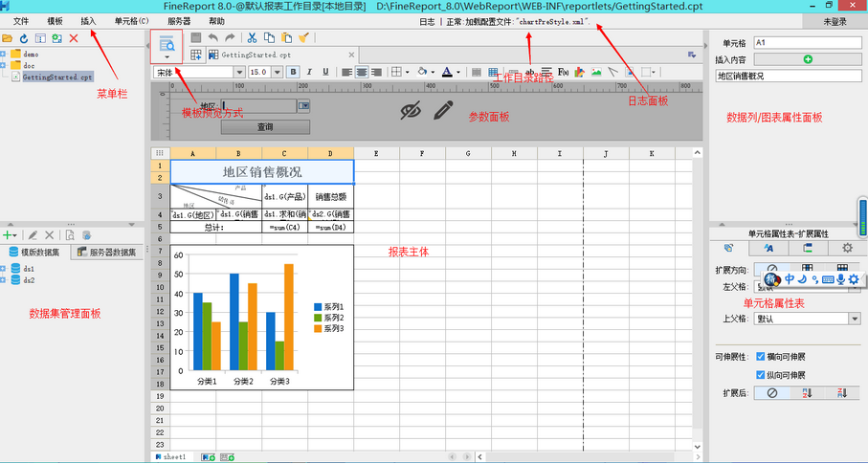The width and height of the screenshot is (868, 464).
Task: Redo the last action
Action: pyautogui.click(x=230, y=37)
